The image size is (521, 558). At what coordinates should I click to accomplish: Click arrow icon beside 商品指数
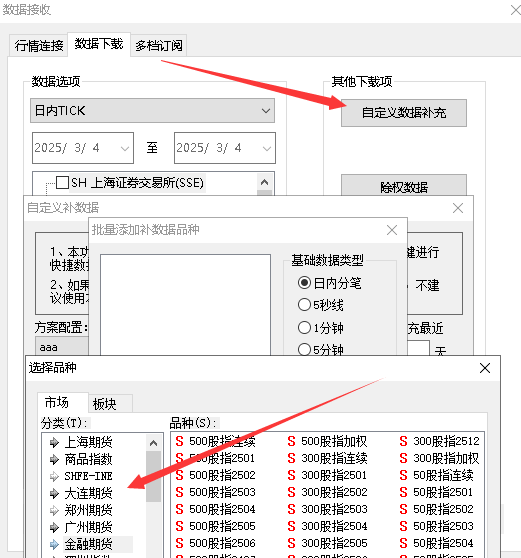54,459
